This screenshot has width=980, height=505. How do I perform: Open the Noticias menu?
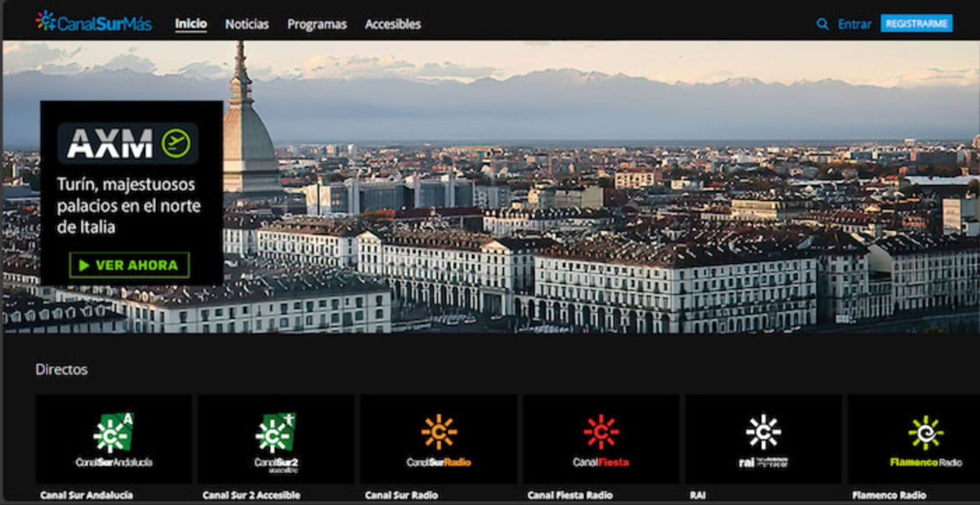(247, 24)
